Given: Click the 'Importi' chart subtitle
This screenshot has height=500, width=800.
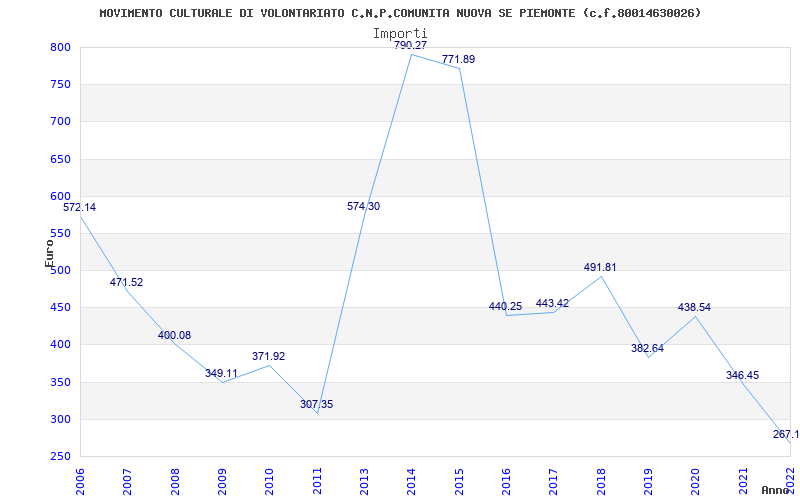Looking at the screenshot, I should pyautogui.click(x=400, y=34).
